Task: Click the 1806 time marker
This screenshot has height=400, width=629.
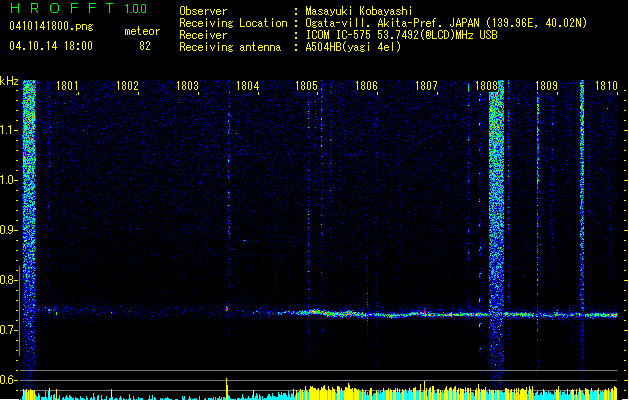Action: click(x=367, y=86)
